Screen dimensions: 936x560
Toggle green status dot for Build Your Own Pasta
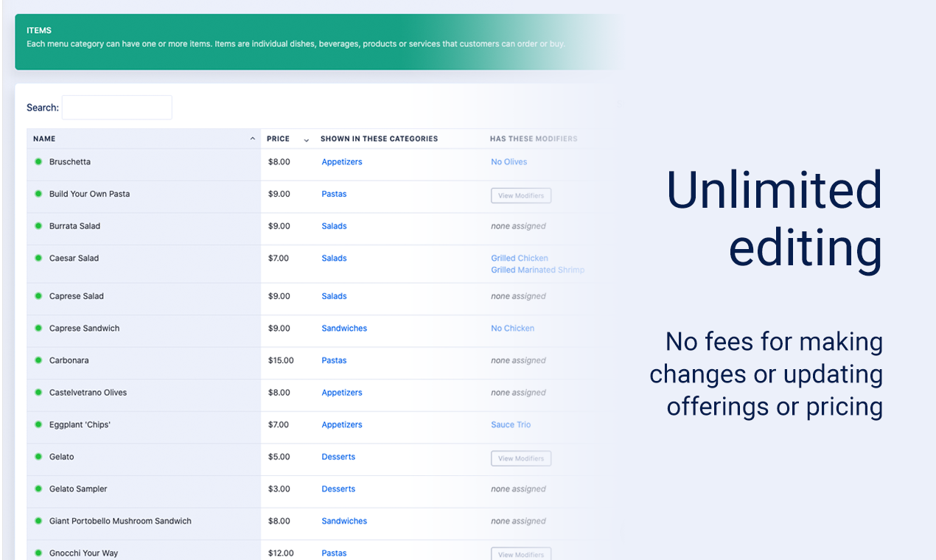[x=38, y=194]
